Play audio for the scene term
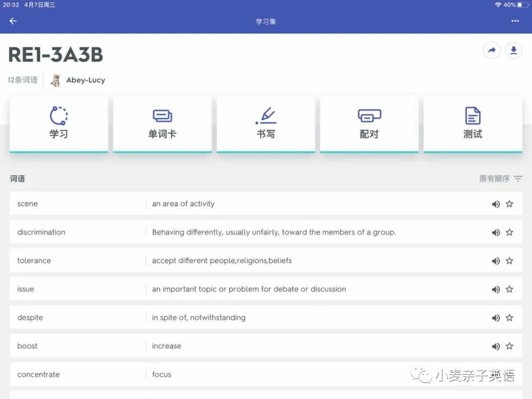The height and width of the screenshot is (399, 532). [496, 204]
